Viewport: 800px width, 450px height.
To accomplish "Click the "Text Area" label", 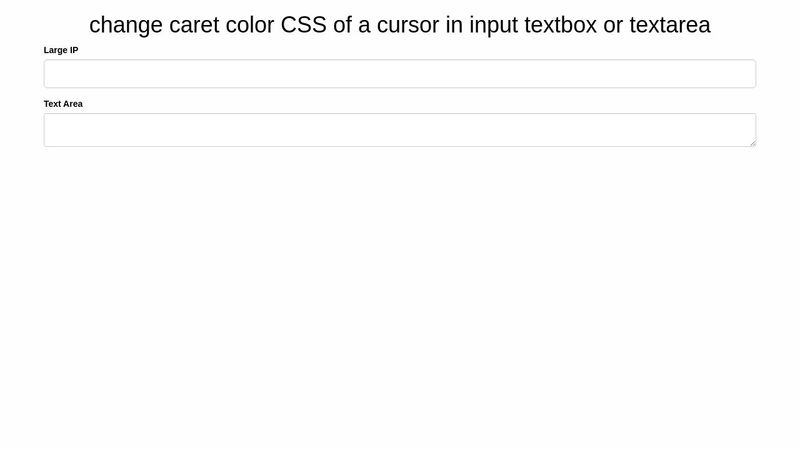I will click(63, 103).
